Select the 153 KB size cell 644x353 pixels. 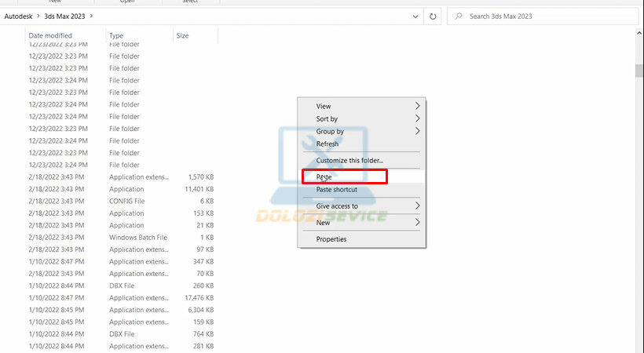tap(203, 213)
